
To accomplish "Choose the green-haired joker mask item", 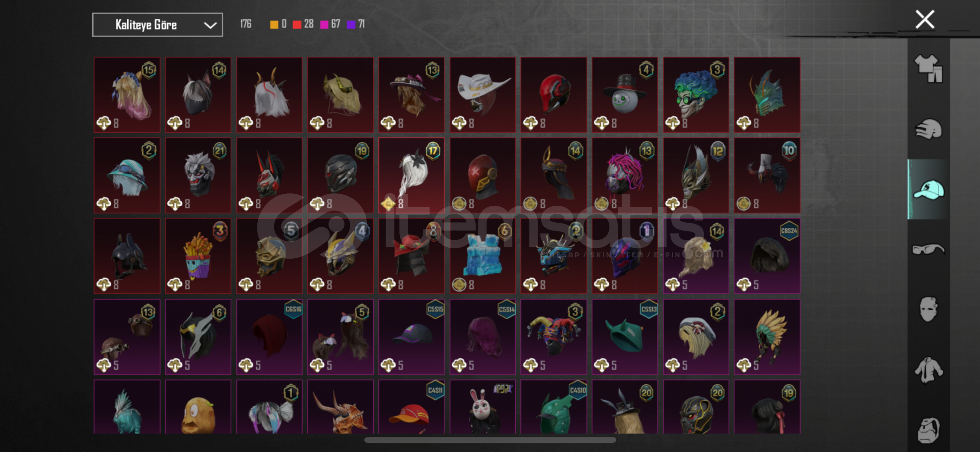I will click(x=696, y=95).
